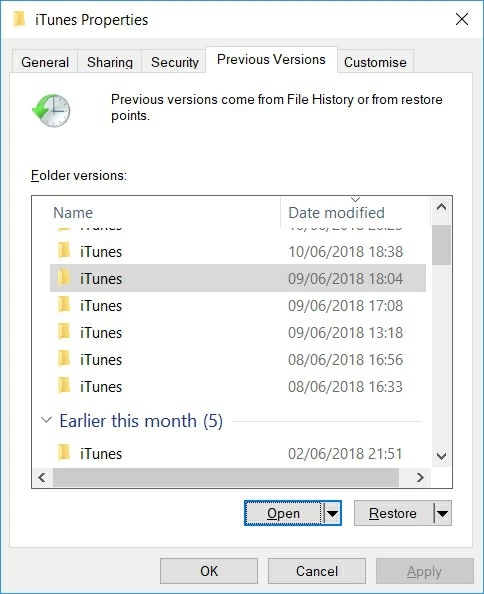Screen dimensions: 484x594
Task: Click the Cancel button
Action: (317, 571)
